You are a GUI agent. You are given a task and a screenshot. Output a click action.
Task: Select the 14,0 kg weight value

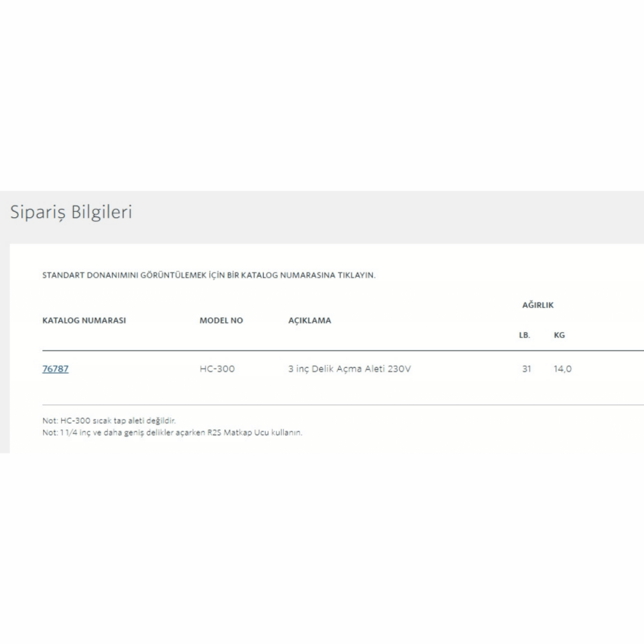point(562,368)
